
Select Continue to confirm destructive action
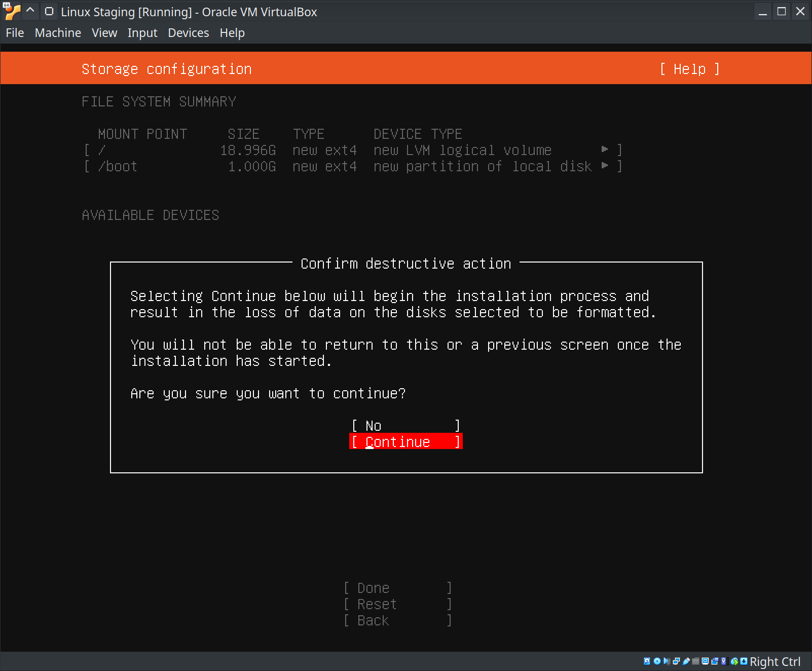point(405,442)
